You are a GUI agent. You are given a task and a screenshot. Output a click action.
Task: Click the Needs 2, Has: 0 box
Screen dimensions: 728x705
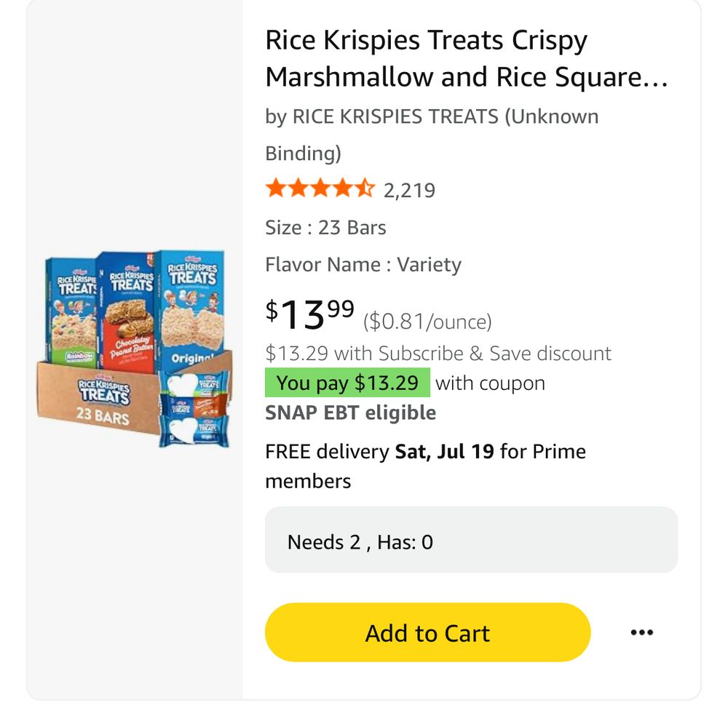(471, 540)
